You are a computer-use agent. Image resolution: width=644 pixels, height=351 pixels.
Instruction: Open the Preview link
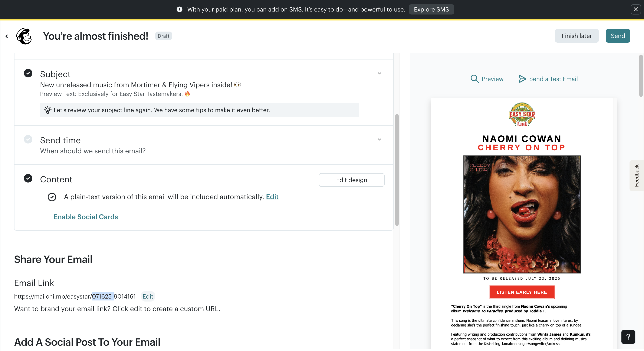click(x=493, y=79)
